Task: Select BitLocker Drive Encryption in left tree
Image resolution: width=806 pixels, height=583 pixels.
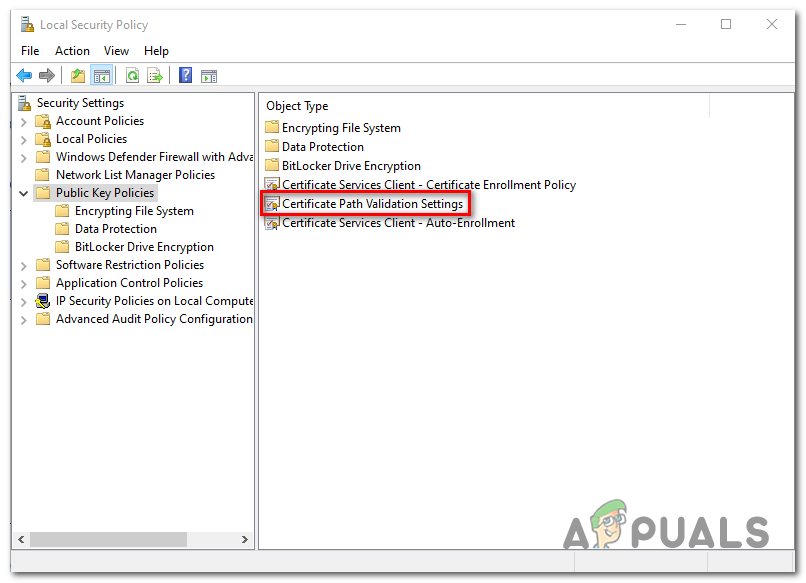Action: coord(144,247)
